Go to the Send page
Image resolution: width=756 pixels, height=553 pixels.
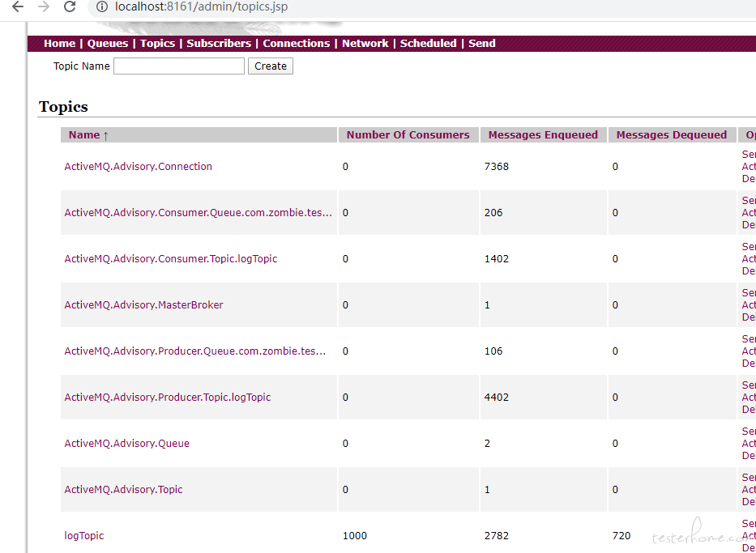click(481, 44)
